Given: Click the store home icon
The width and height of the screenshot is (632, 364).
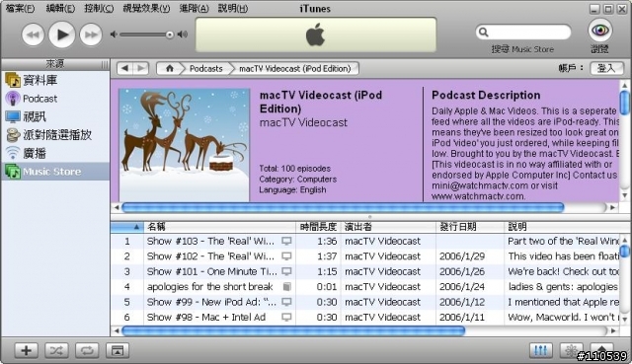Looking at the screenshot, I should click(x=170, y=68).
